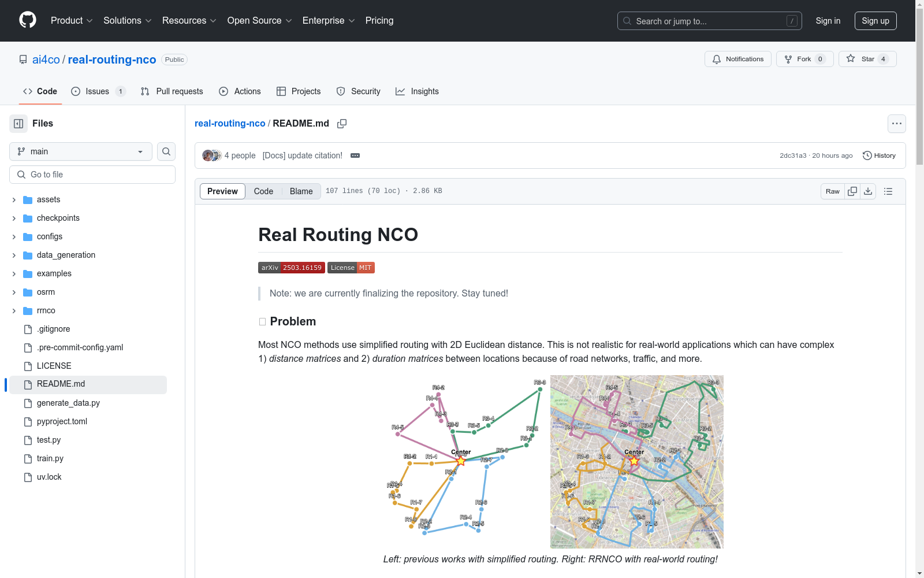This screenshot has height=578, width=924.
Task: Switch to the Blame tab
Action: point(301,191)
